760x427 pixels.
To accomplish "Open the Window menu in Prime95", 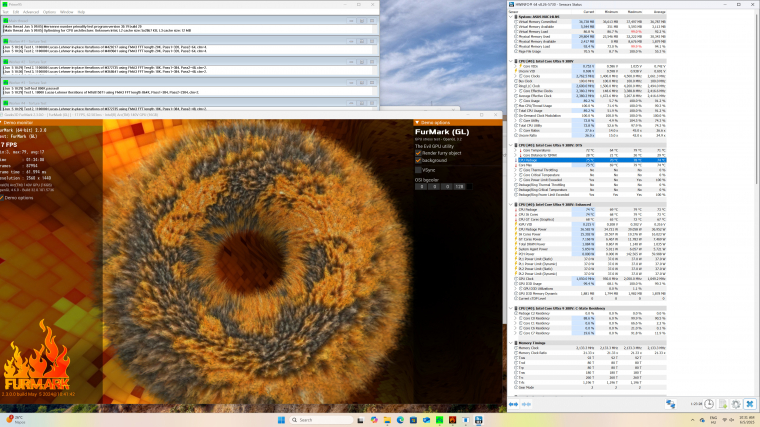I will tap(66, 12).
